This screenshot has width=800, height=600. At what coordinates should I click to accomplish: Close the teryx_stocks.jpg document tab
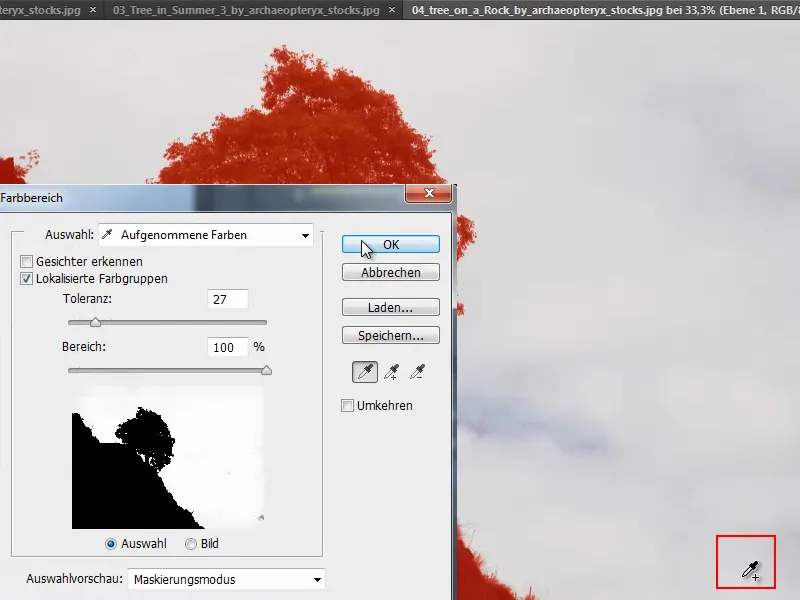point(93,10)
